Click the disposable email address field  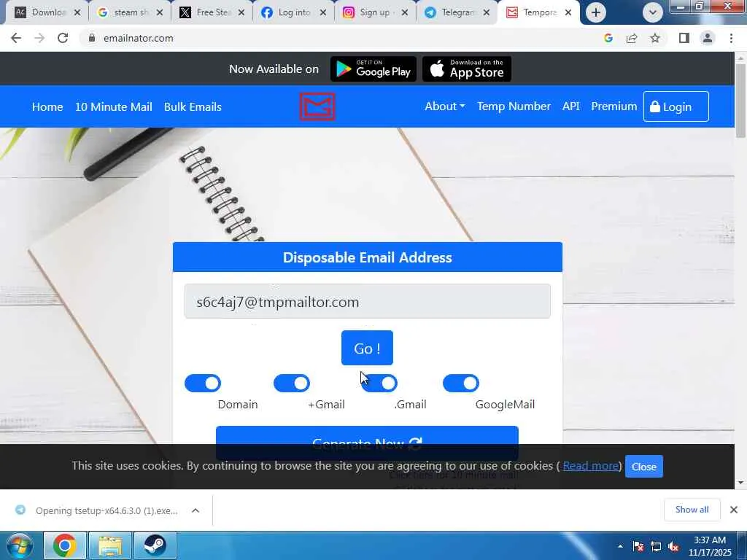(x=368, y=301)
